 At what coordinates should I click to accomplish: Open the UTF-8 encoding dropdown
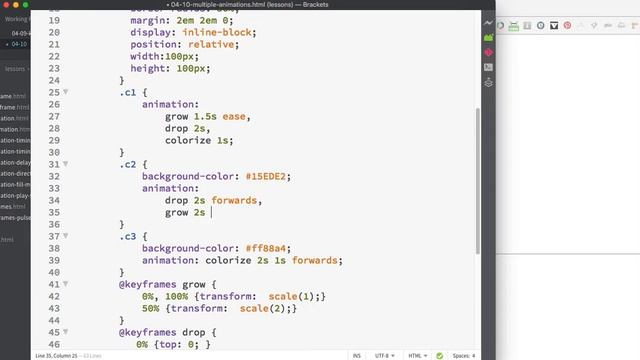[x=384, y=356]
